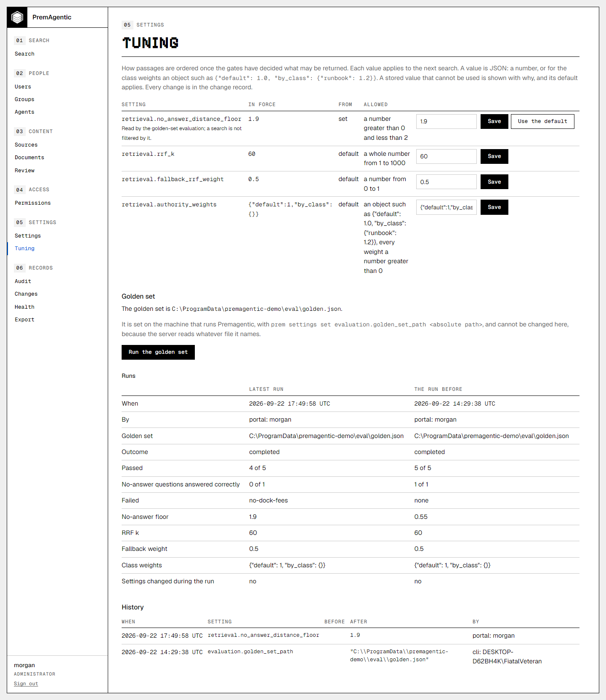Go to Documents page
This screenshot has width=606, height=700.
[29, 158]
